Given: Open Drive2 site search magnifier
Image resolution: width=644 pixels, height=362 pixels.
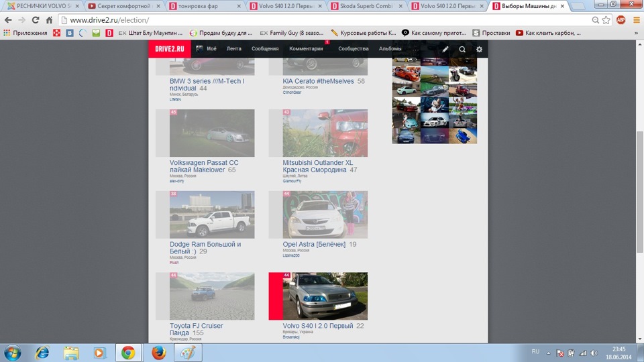Looking at the screenshot, I should point(462,49).
